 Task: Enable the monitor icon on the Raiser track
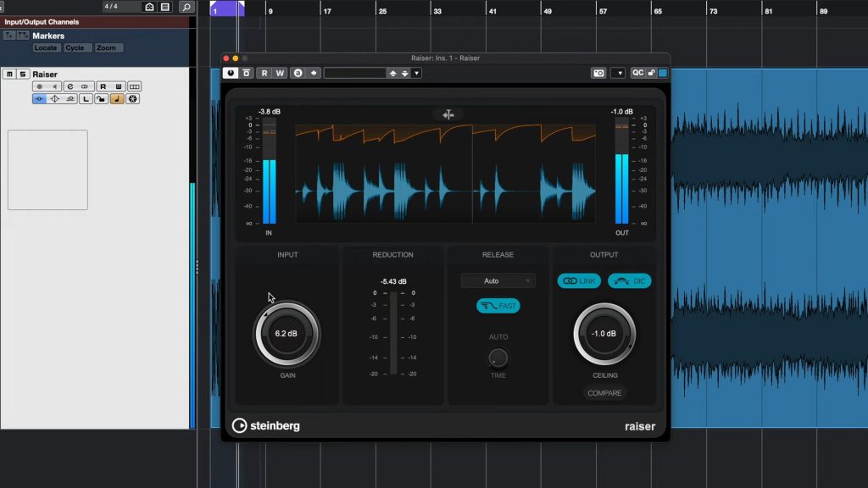tap(54, 86)
